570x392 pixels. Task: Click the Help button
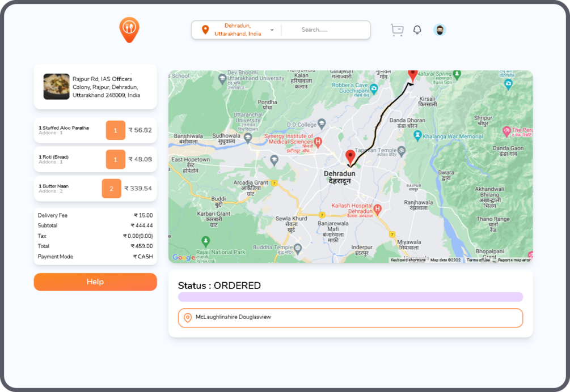95,282
